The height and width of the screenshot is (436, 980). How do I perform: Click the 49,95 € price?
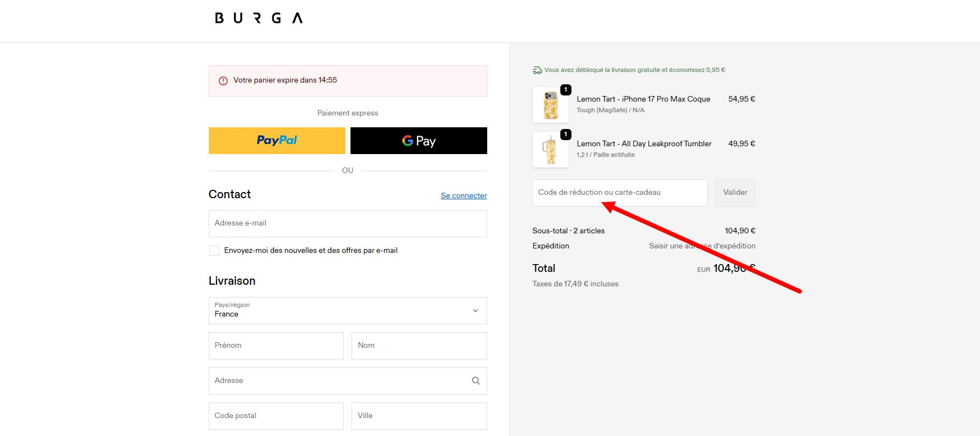[742, 143]
